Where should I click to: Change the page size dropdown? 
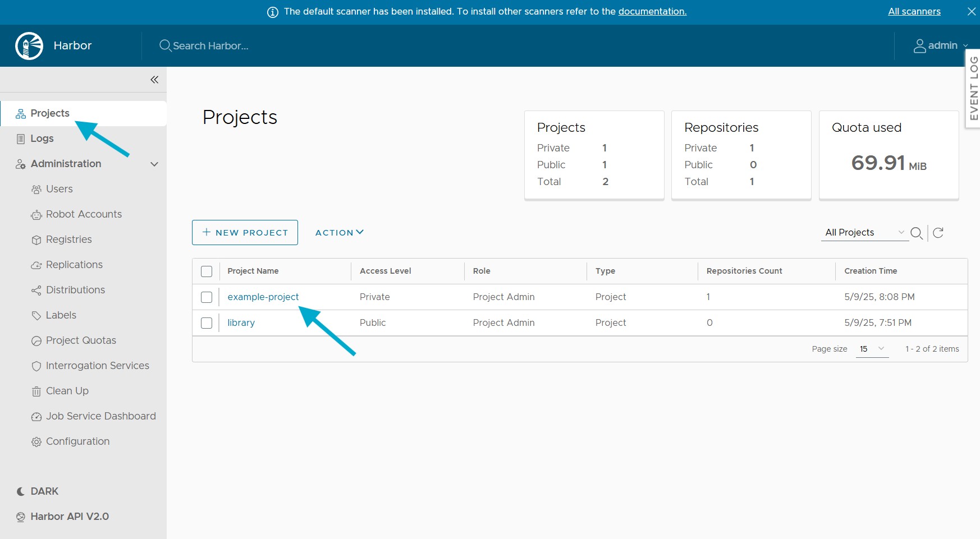coord(872,349)
